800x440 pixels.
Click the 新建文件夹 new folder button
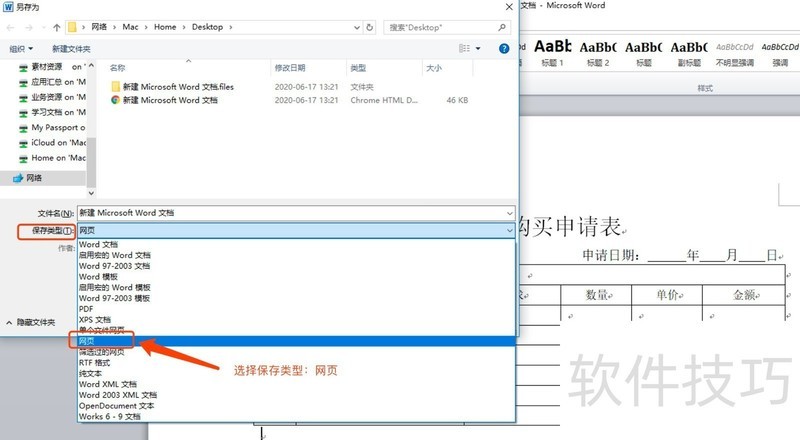pyautogui.click(x=71, y=49)
